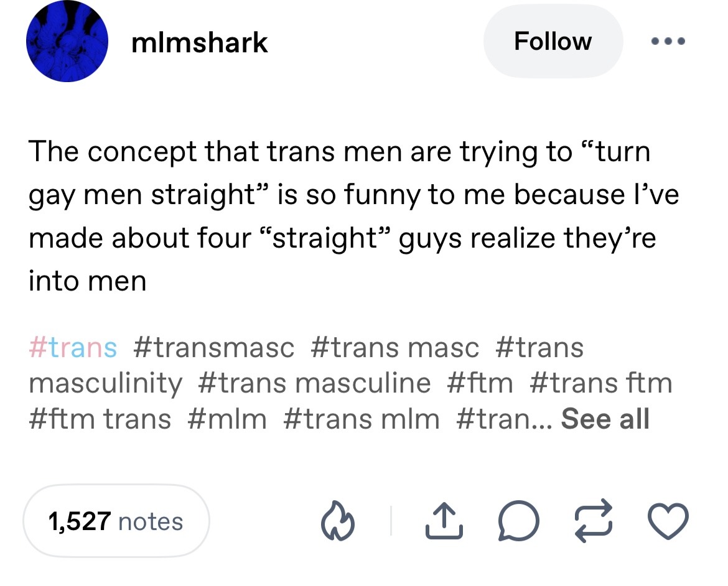Image resolution: width=728 pixels, height=586 pixels.
Task: Open mlmshark username link
Action: (200, 43)
